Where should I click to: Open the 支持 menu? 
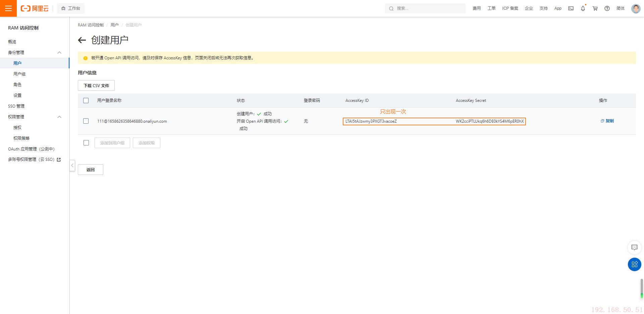544,8
